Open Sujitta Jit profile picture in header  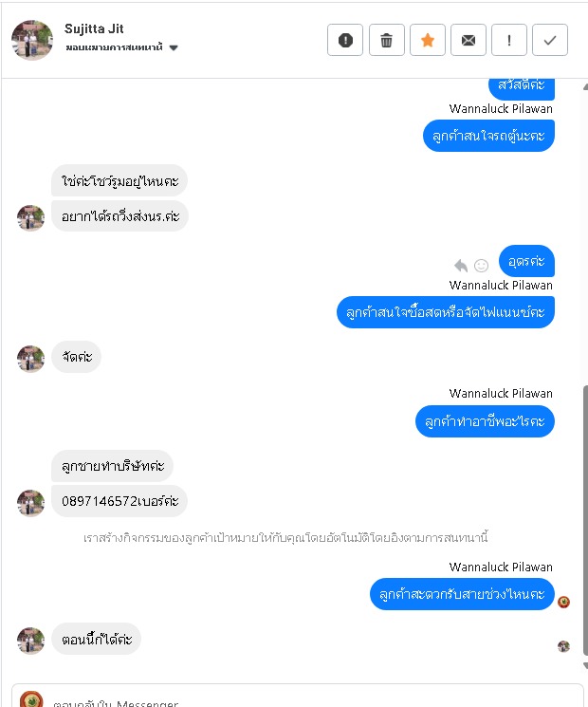point(32,40)
